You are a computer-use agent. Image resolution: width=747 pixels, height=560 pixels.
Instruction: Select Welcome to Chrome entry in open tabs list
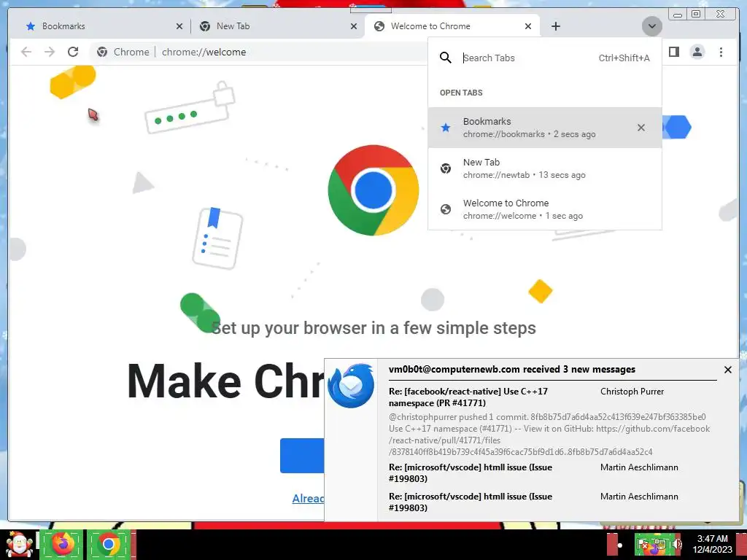tap(544, 209)
